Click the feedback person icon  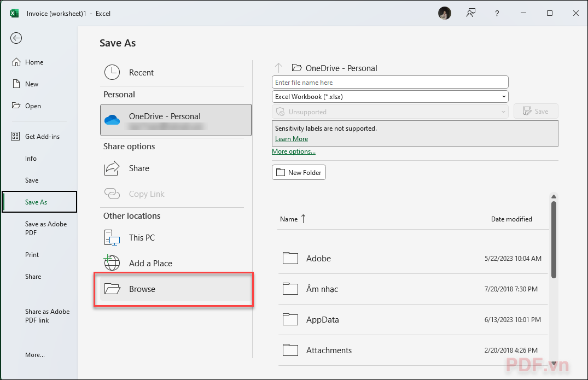[x=471, y=13]
